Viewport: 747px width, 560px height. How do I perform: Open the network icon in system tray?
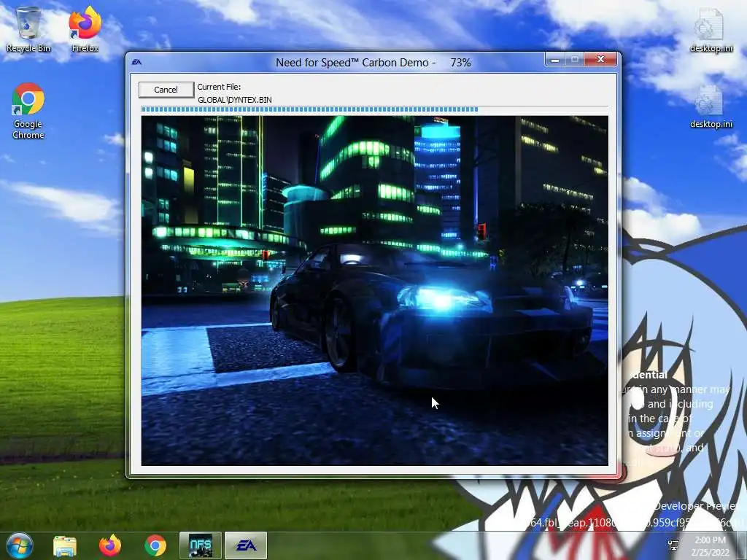pos(673,545)
